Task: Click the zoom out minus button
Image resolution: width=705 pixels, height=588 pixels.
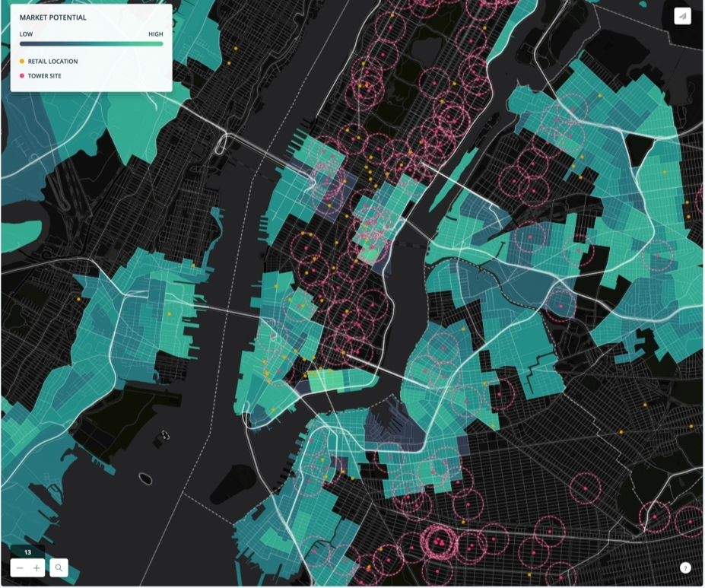Action: pos(20,567)
